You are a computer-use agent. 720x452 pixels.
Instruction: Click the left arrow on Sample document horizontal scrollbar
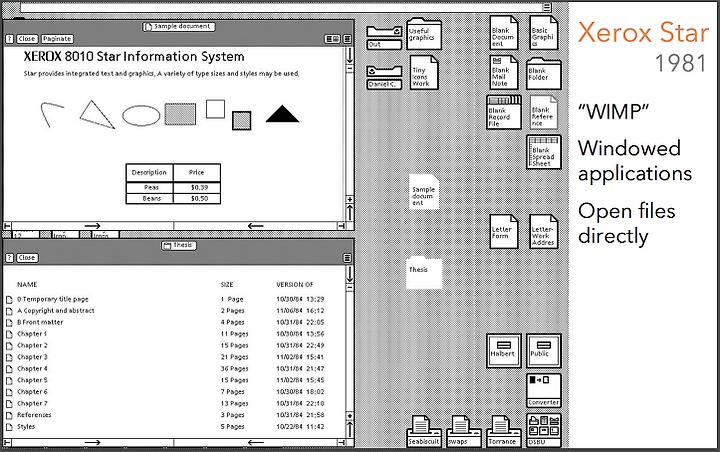256,226
